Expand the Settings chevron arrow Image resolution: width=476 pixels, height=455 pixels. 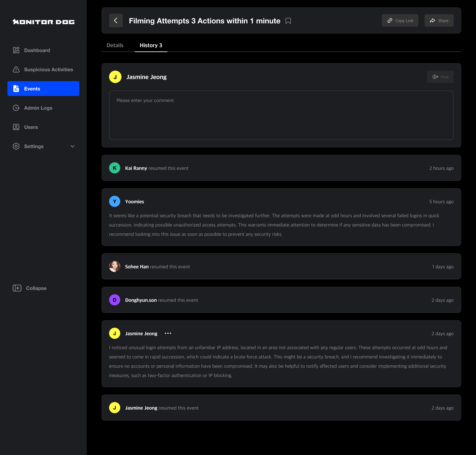pyautogui.click(x=72, y=146)
